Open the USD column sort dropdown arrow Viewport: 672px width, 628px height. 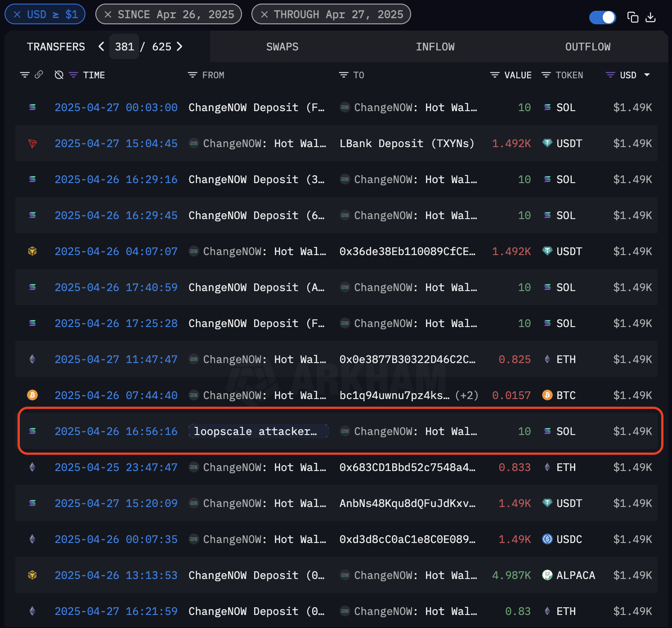tap(647, 75)
